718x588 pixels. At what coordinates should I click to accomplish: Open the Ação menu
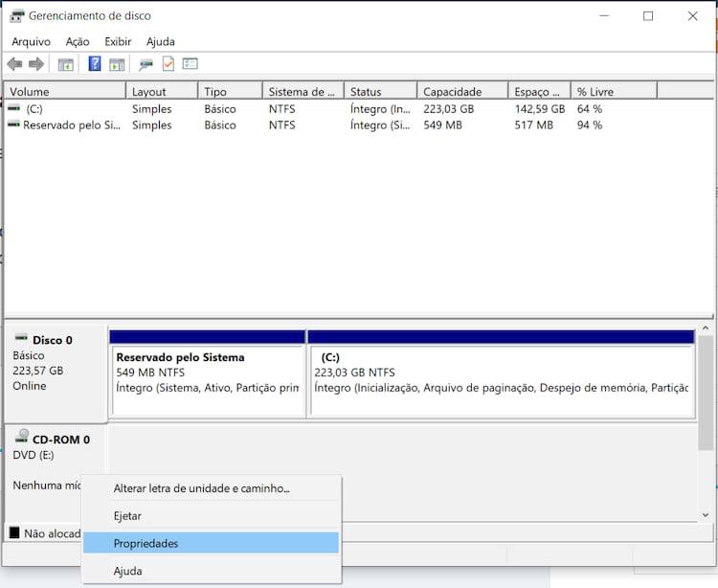point(78,42)
